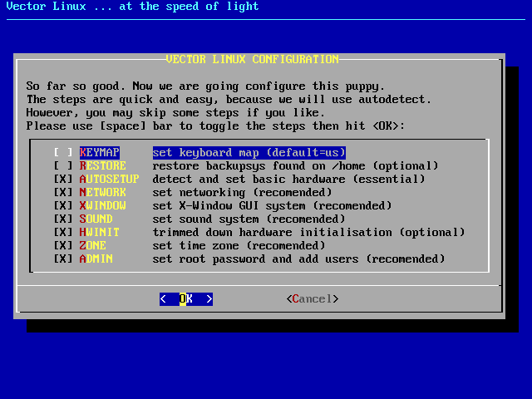Toggle the ZONE time zone checkbox
The height and width of the screenshot is (399, 532).
pos(63,246)
